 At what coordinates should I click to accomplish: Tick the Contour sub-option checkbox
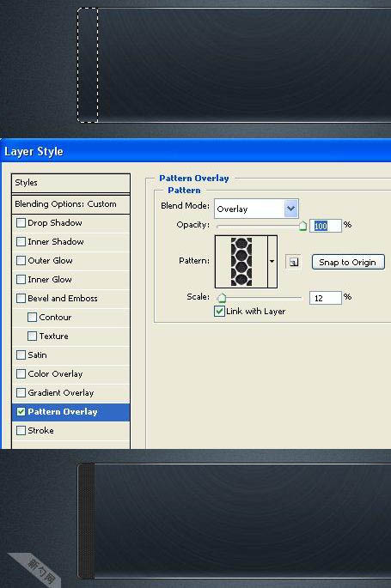click(33, 318)
